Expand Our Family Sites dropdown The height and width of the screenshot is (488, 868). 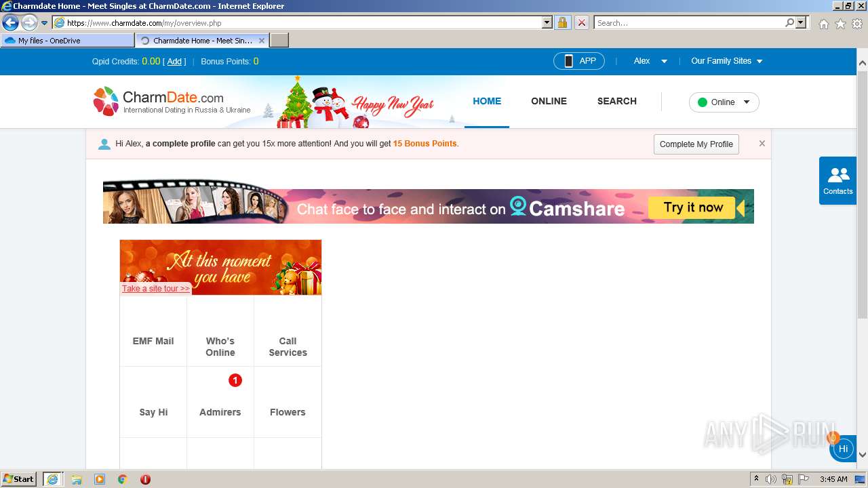coord(727,61)
